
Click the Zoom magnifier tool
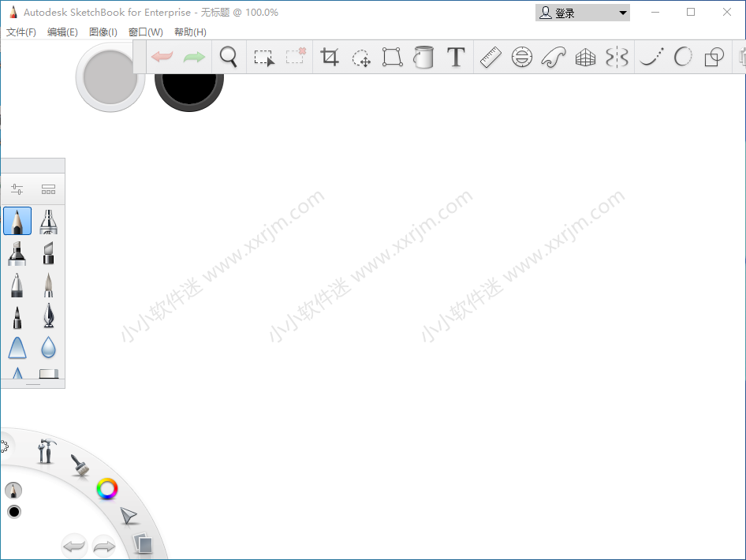coord(229,57)
